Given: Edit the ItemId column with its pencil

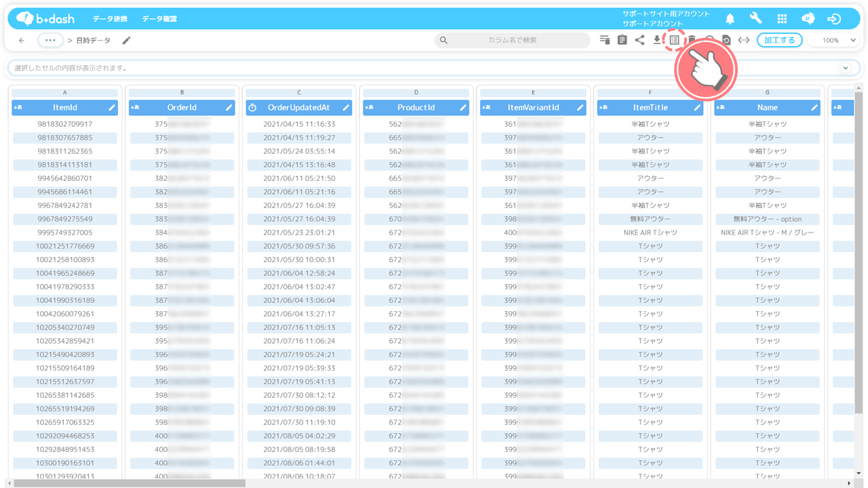Looking at the screenshot, I should click(x=112, y=108).
